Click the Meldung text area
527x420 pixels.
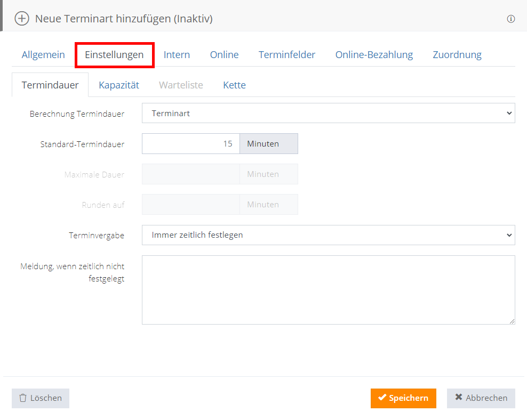tap(328, 289)
